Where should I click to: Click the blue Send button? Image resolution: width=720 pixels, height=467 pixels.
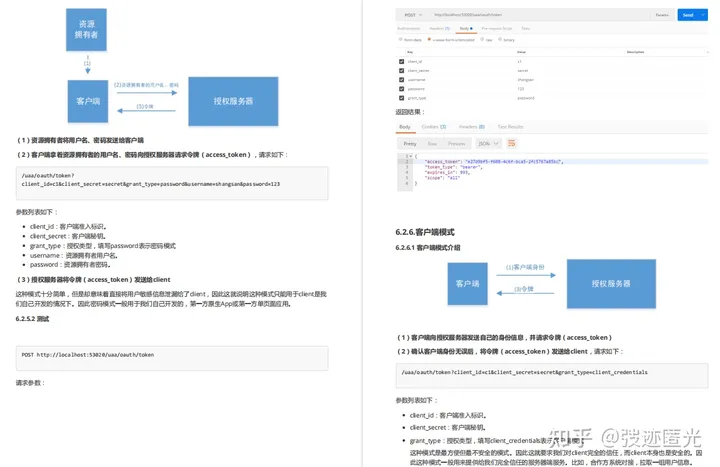[688, 15]
